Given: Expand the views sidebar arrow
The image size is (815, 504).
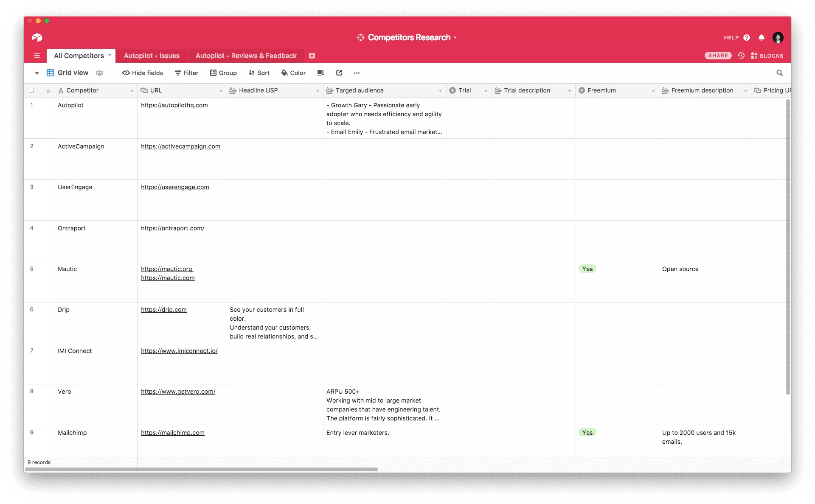Looking at the screenshot, I should [37, 73].
